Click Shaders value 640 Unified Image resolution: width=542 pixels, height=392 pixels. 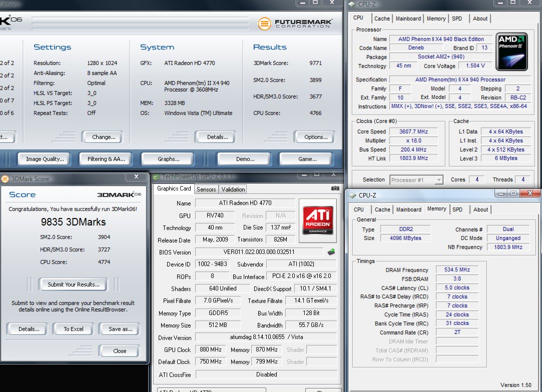(x=223, y=288)
